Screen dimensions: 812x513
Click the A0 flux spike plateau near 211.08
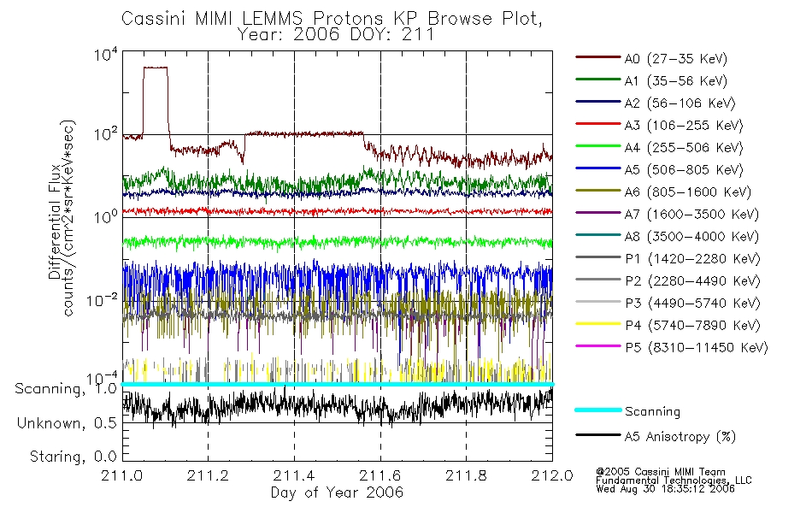tap(156, 68)
